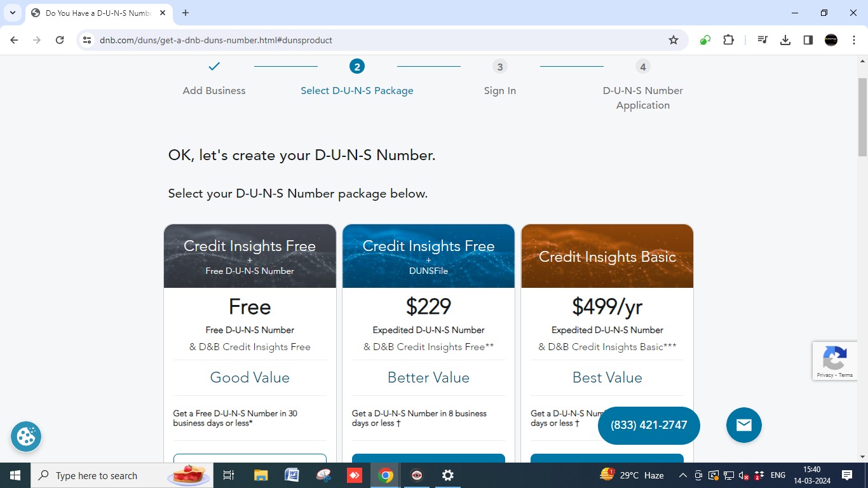Click the Sign In step label

[499, 90]
